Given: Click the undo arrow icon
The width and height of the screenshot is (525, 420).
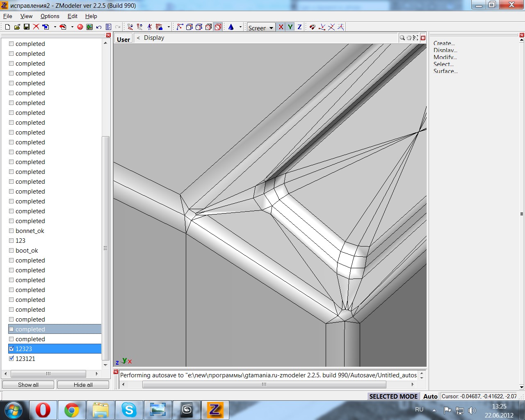Looking at the screenshot, I should coord(99,27).
